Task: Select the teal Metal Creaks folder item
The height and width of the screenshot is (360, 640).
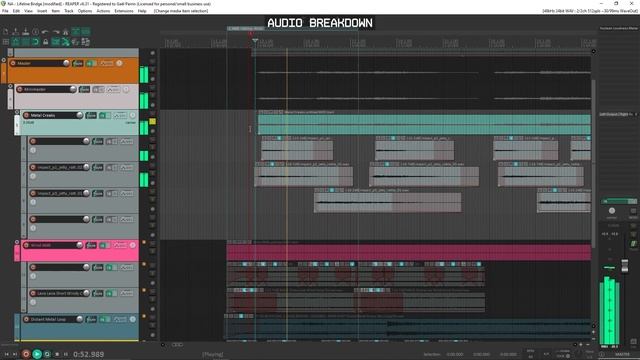Action: (424, 124)
